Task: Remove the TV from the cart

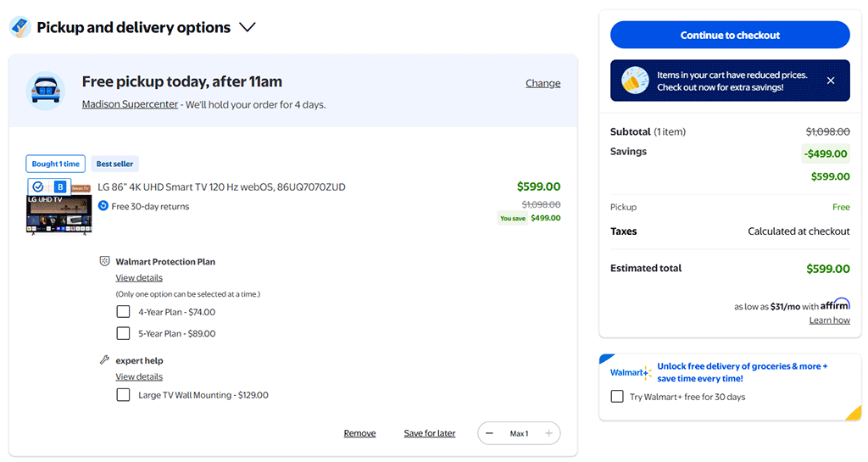Action: (x=359, y=433)
